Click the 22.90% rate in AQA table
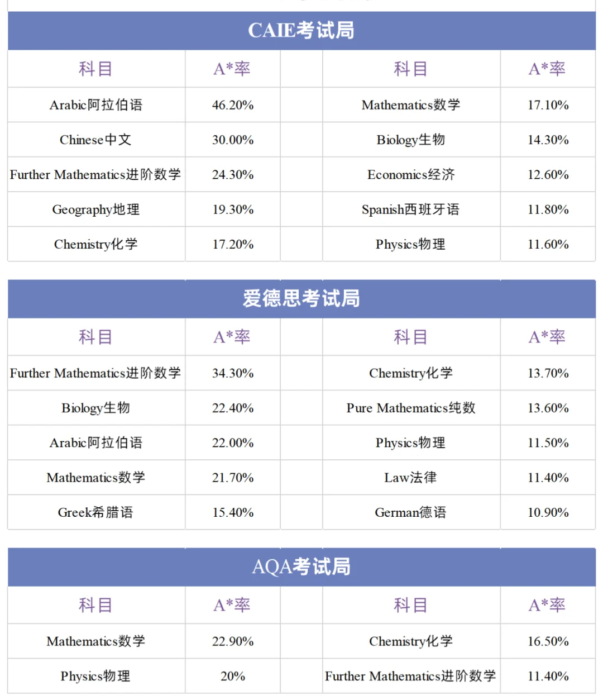603x700 pixels. 233,641
